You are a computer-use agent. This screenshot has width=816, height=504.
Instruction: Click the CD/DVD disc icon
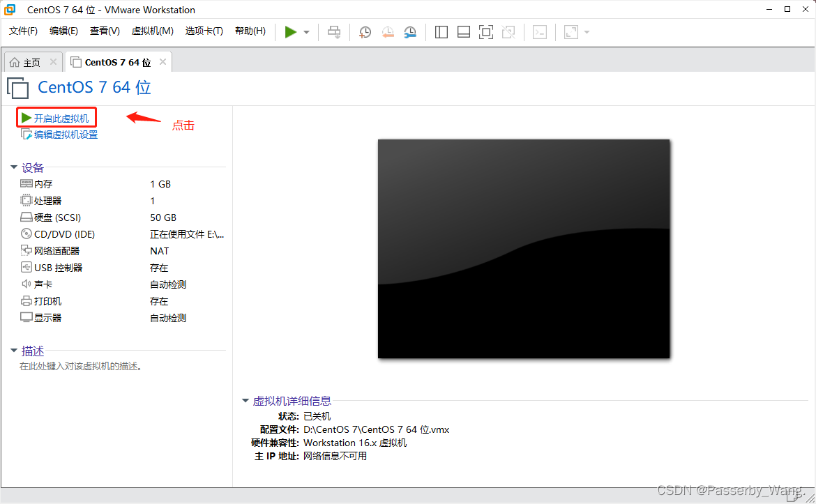point(26,234)
